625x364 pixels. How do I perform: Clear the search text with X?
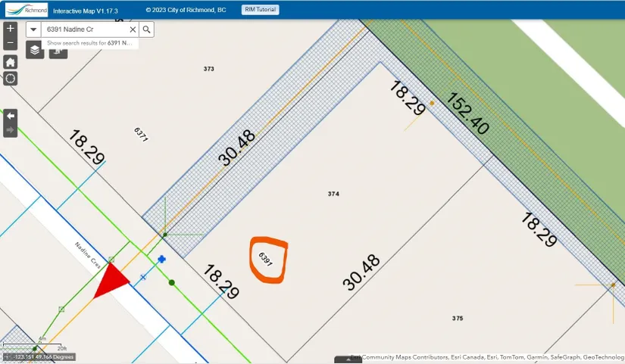point(133,29)
